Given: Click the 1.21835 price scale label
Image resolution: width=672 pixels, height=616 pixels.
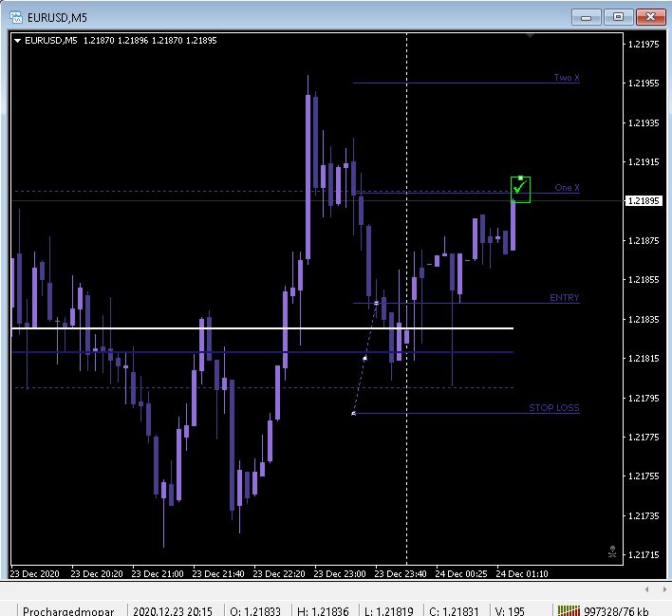Looking at the screenshot, I should coord(644,319).
